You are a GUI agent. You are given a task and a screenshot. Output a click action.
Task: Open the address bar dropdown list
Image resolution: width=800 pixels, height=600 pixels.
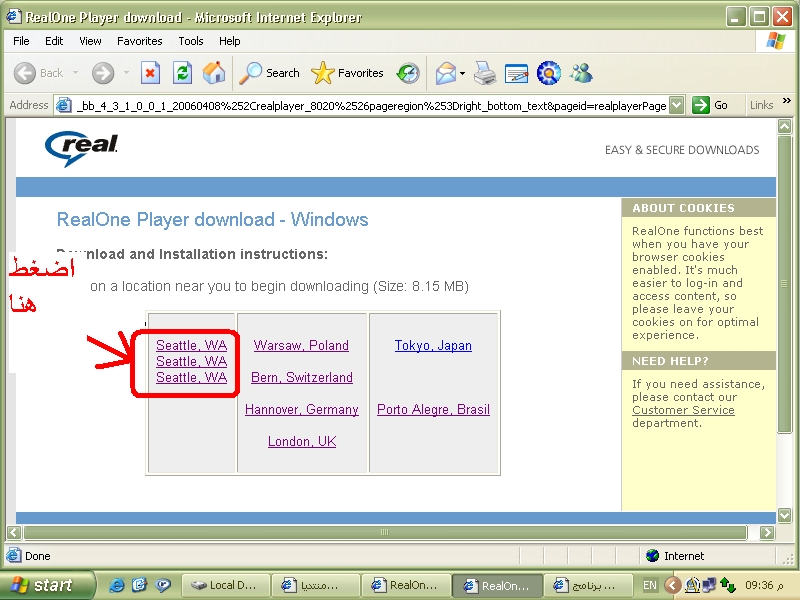676,105
